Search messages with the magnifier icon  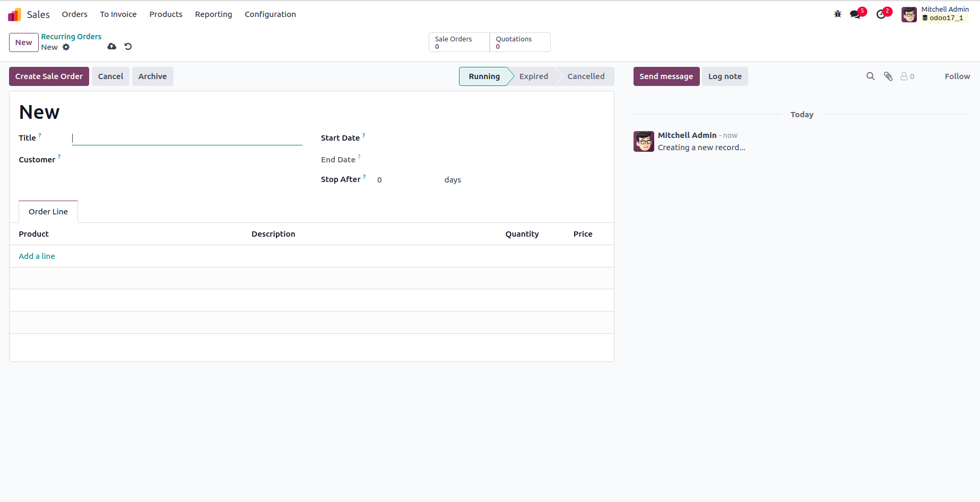click(x=871, y=76)
